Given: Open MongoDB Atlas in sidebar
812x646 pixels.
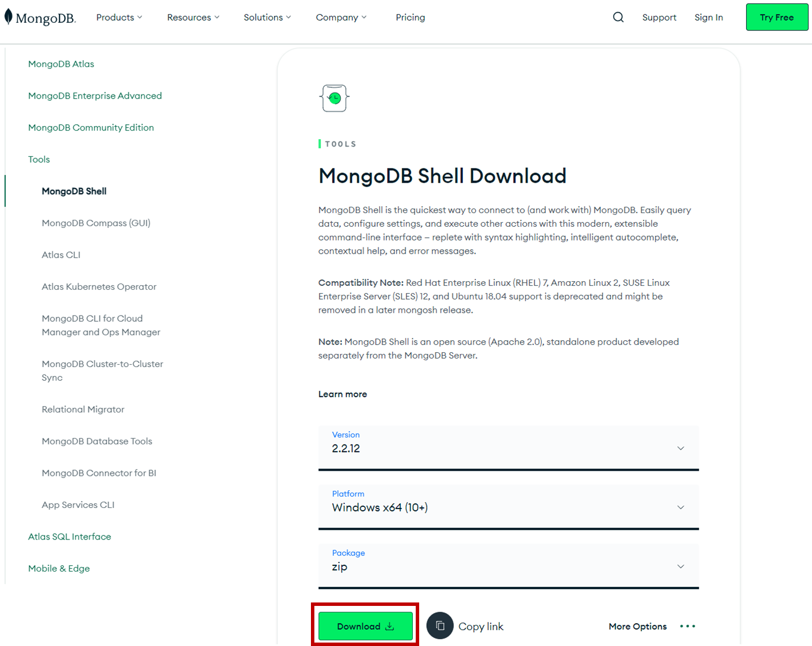Looking at the screenshot, I should coord(61,64).
